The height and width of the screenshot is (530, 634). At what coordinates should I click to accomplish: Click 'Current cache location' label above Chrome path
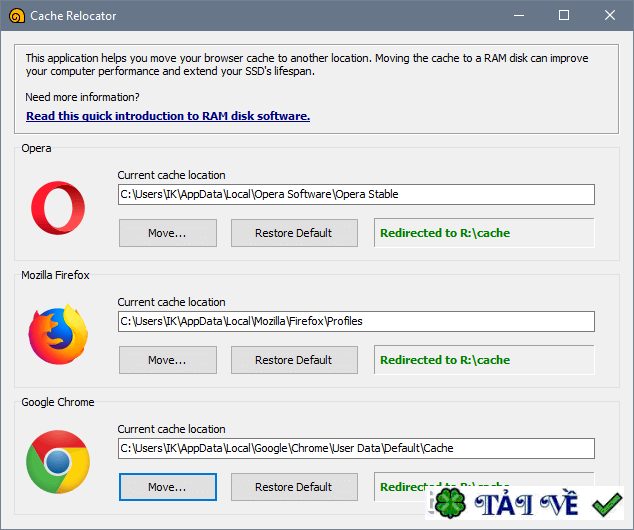click(171, 429)
